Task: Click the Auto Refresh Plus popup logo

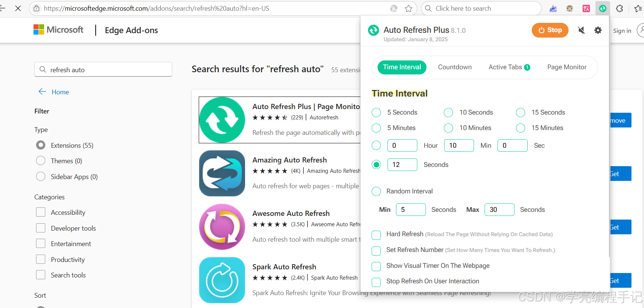Action: [374, 30]
